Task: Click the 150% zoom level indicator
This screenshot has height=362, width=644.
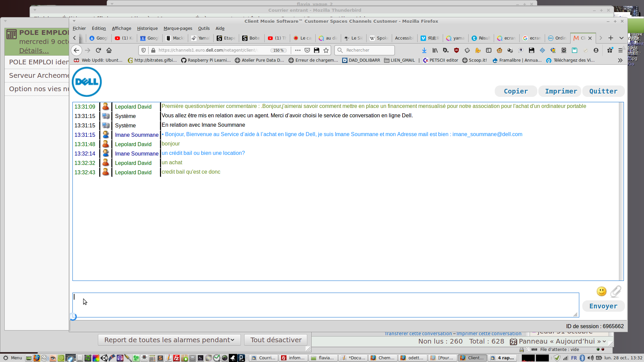Action: coord(278,50)
